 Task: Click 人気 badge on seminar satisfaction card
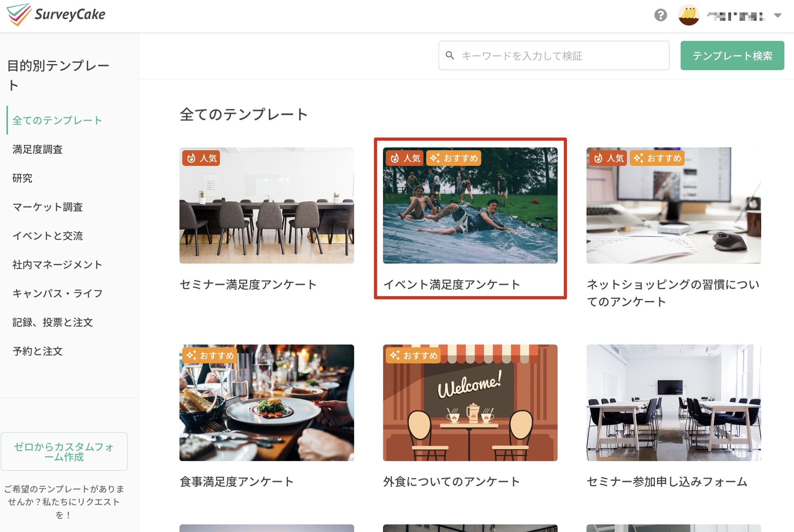pyautogui.click(x=201, y=158)
